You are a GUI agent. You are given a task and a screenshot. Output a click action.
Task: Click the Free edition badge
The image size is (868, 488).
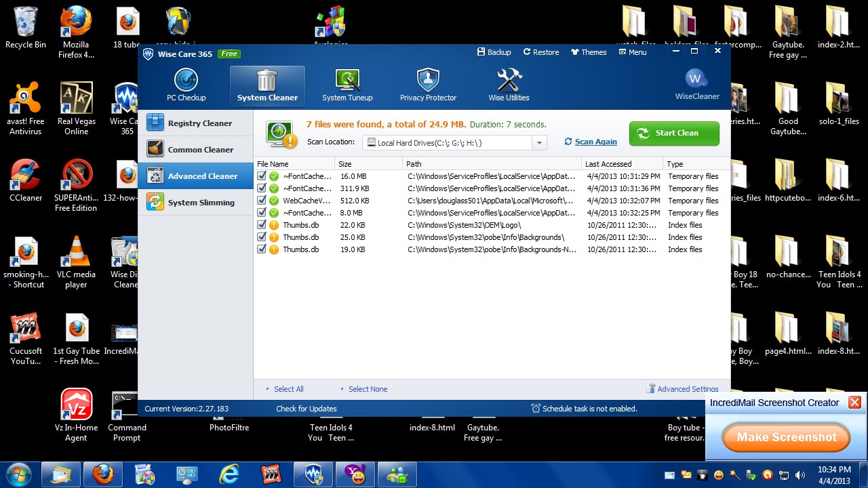click(x=229, y=54)
